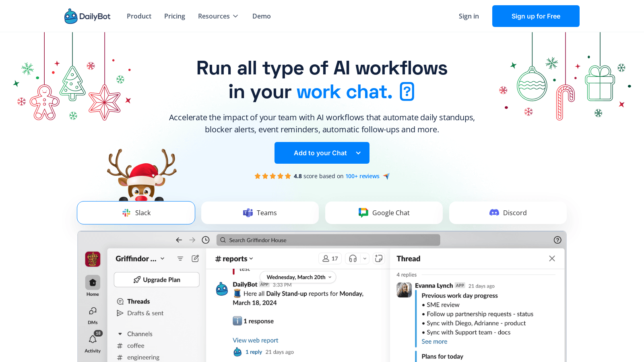The height and width of the screenshot is (362, 644).
Task: Click See more in thread
Action: [434, 341]
